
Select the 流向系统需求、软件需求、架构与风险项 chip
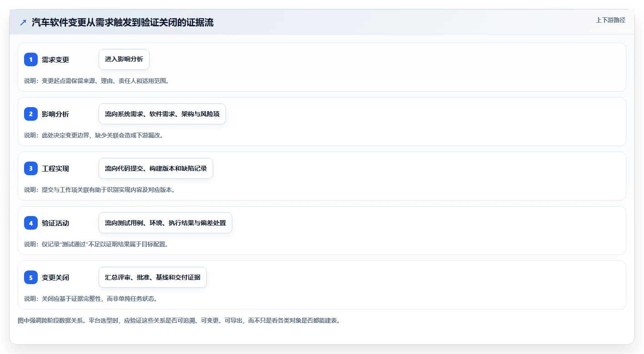click(x=162, y=114)
